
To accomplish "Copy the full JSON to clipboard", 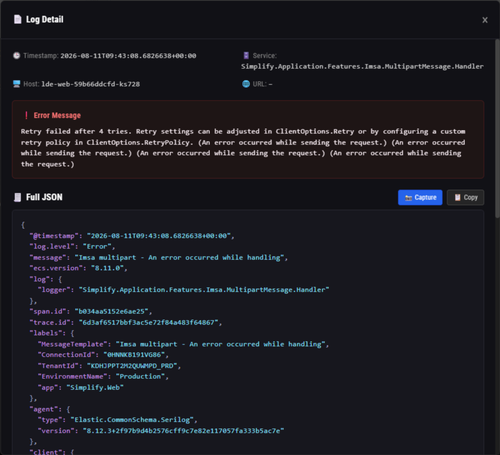I will pos(465,197).
